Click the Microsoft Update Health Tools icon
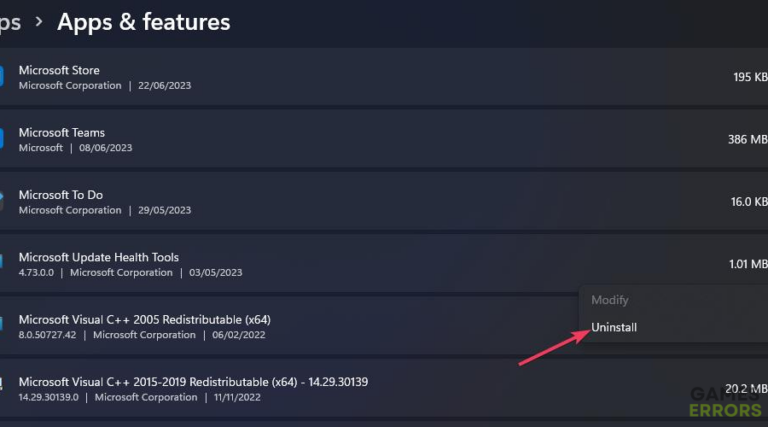The width and height of the screenshot is (768, 427). tap(1, 261)
